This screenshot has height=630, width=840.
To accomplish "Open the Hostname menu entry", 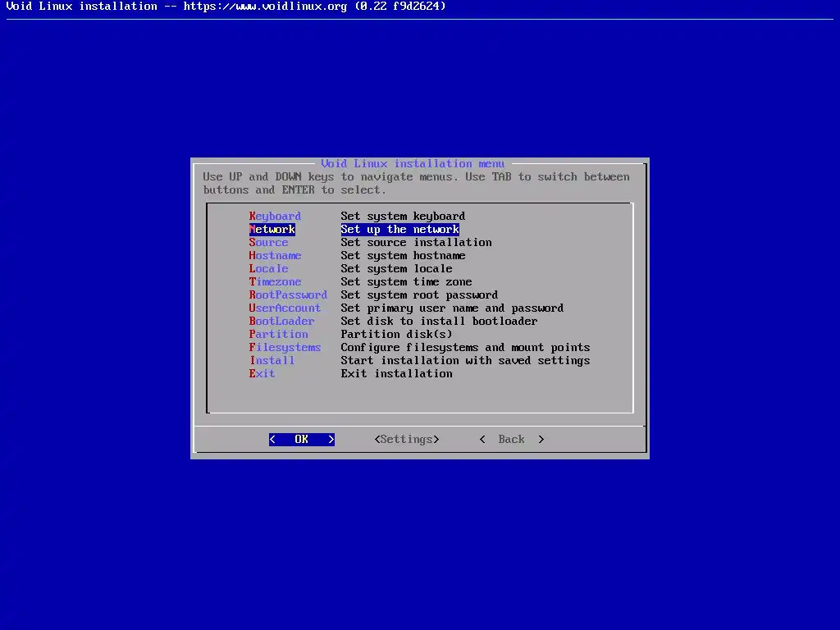I will coord(275,256).
